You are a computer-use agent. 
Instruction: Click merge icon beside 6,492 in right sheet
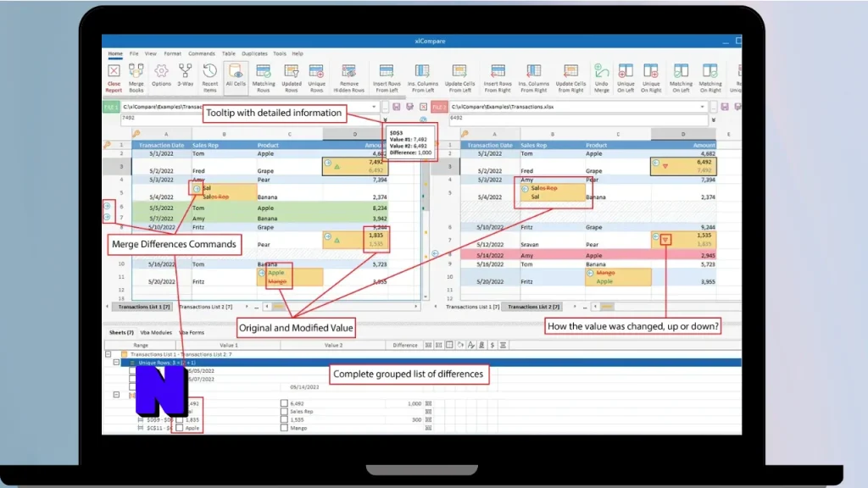pos(656,164)
